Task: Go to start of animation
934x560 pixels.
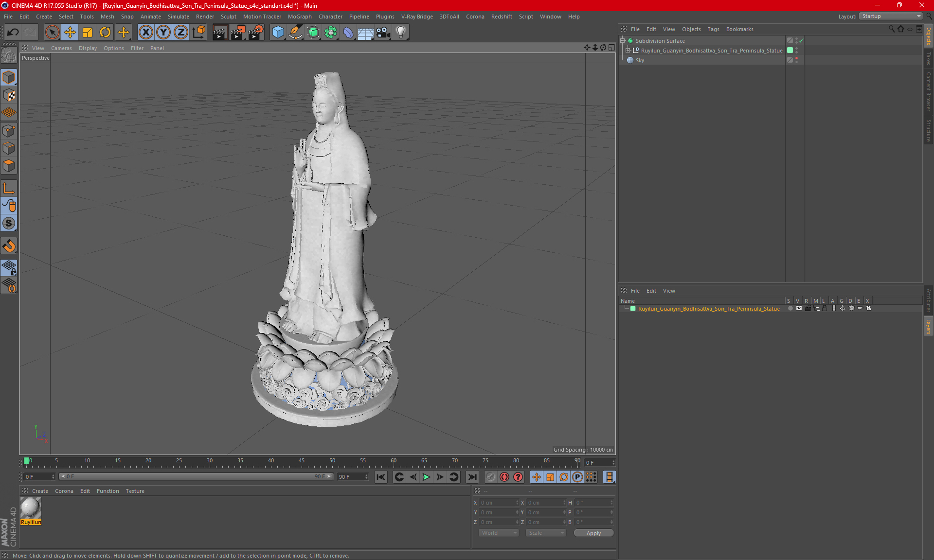Action: pyautogui.click(x=381, y=477)
